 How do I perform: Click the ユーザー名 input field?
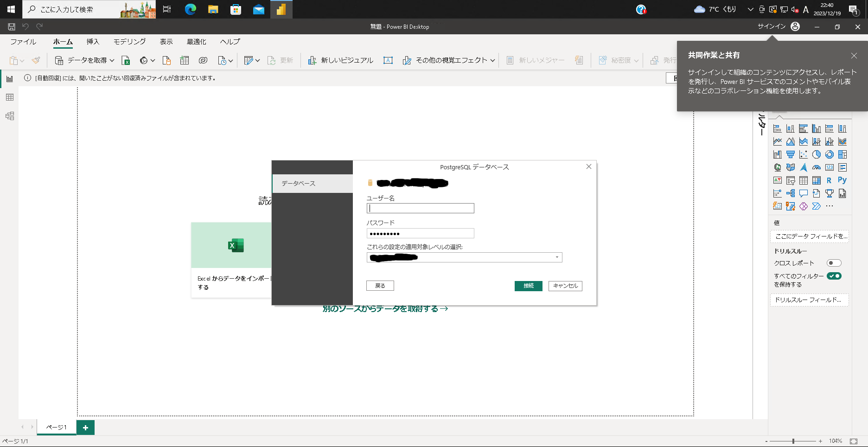420,208
